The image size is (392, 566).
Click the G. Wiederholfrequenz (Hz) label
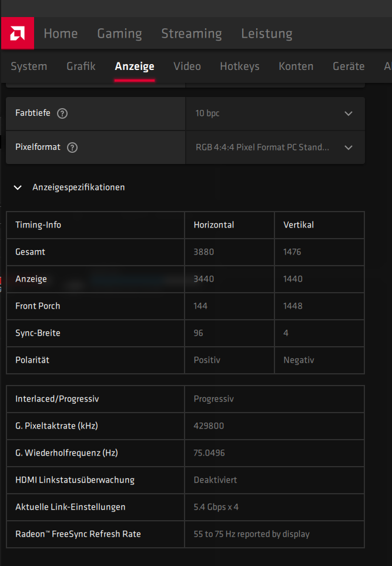[66, 453]
